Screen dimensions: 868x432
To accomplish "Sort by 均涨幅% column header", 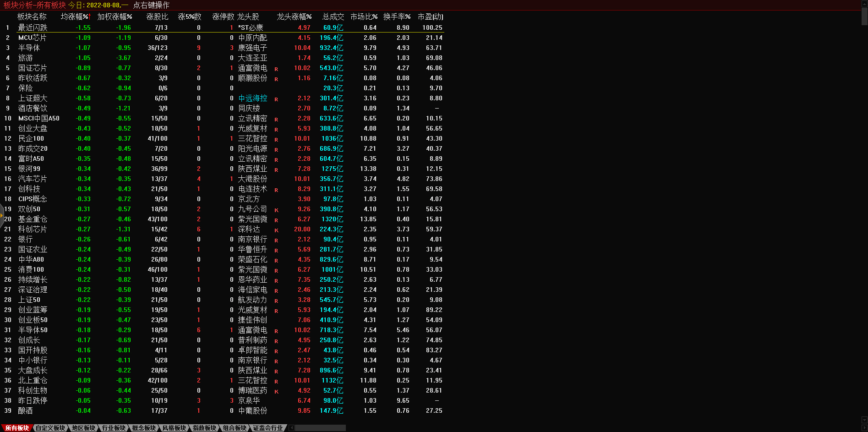I will [75, 17].
